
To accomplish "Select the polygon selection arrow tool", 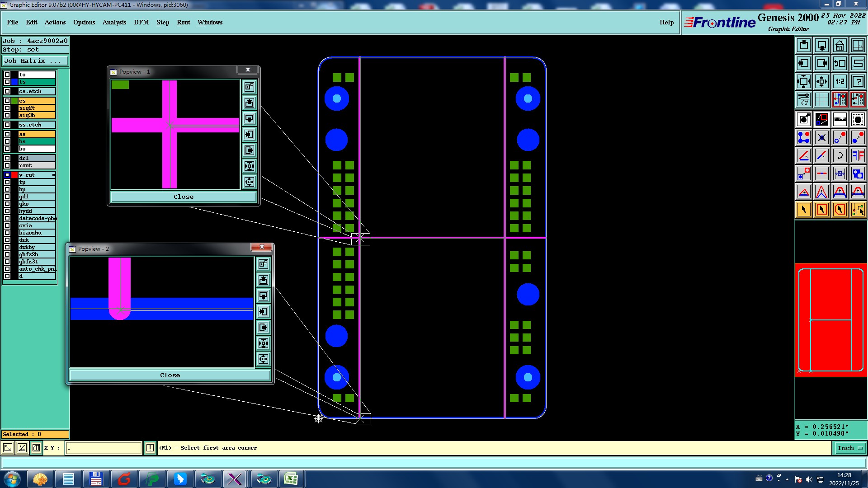I will click(x=840, y=210).
